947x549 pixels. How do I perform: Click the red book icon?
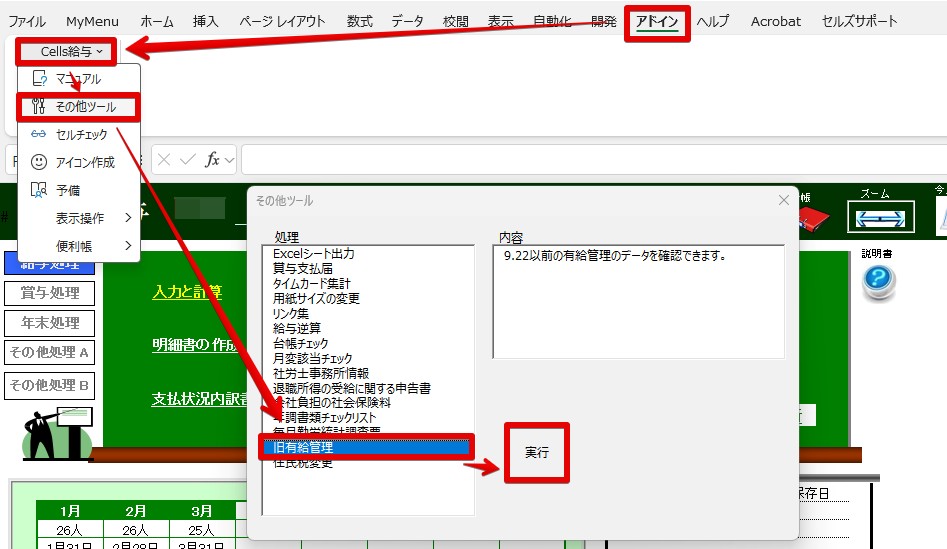pos(812,217)
